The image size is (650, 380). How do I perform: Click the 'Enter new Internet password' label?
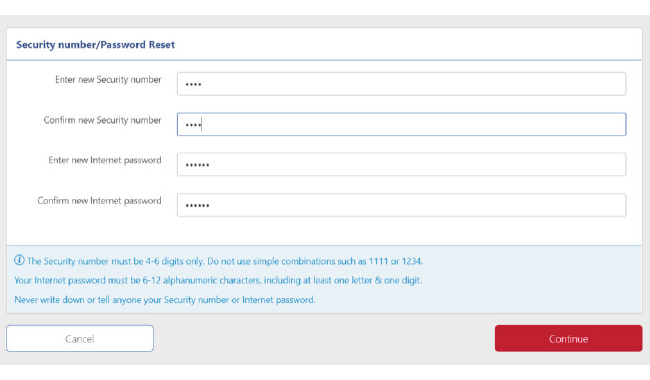[x=105, y=160]
